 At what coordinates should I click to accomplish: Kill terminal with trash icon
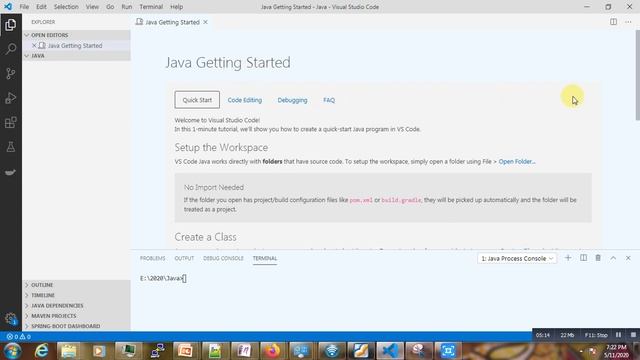click(x=598, y=258)
